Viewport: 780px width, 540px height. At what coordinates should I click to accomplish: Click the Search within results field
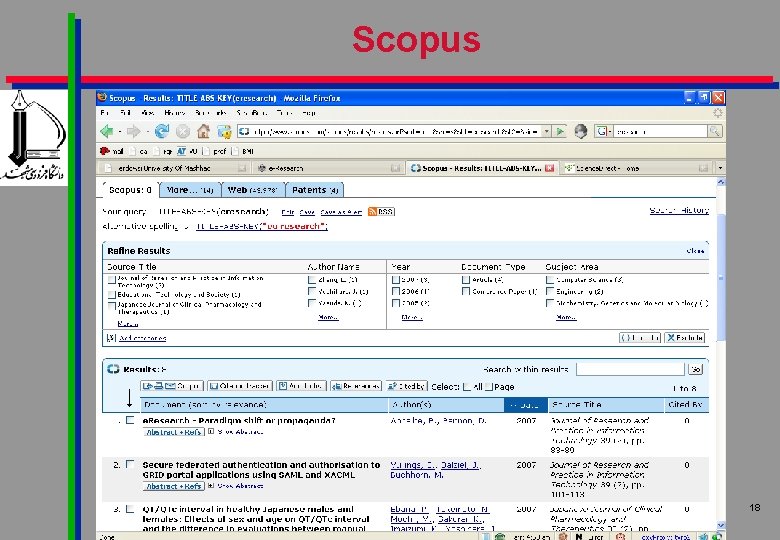pyautogui.click(x=630, y=369)
